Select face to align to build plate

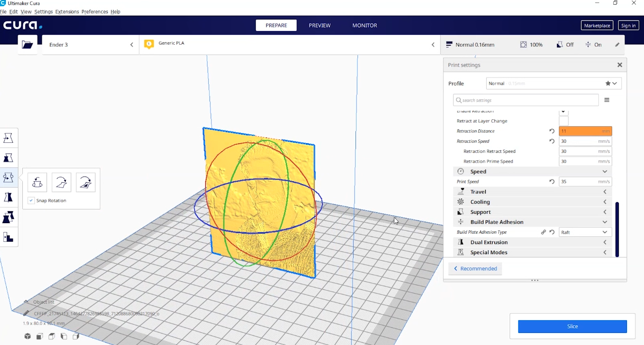86,182
